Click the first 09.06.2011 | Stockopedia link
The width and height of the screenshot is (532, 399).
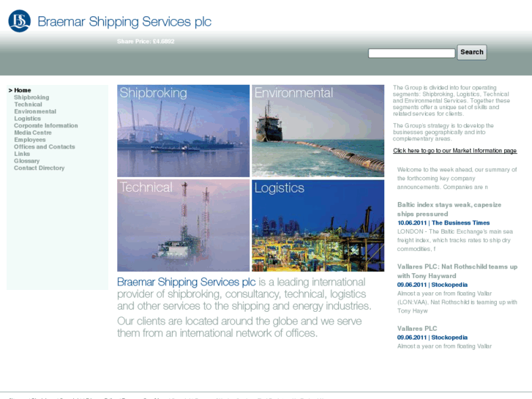pyautogui.click(x=432, y=285)
